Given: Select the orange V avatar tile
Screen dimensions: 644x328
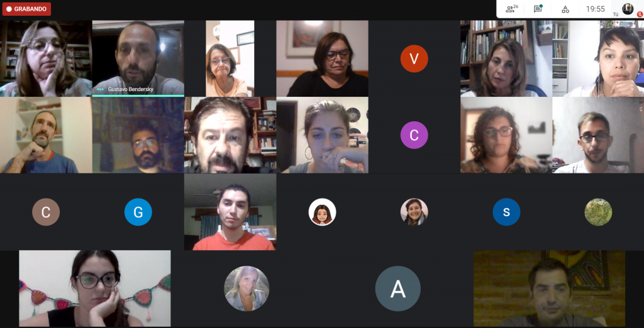Looking at the screenshot, I should click(414, 58).
